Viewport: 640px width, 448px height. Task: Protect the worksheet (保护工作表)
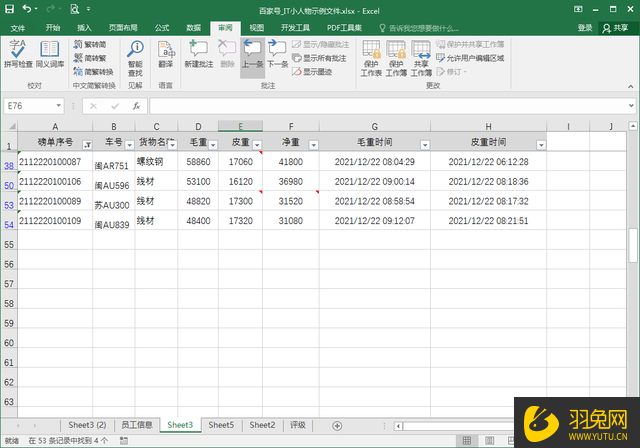[x=371, y=58]
